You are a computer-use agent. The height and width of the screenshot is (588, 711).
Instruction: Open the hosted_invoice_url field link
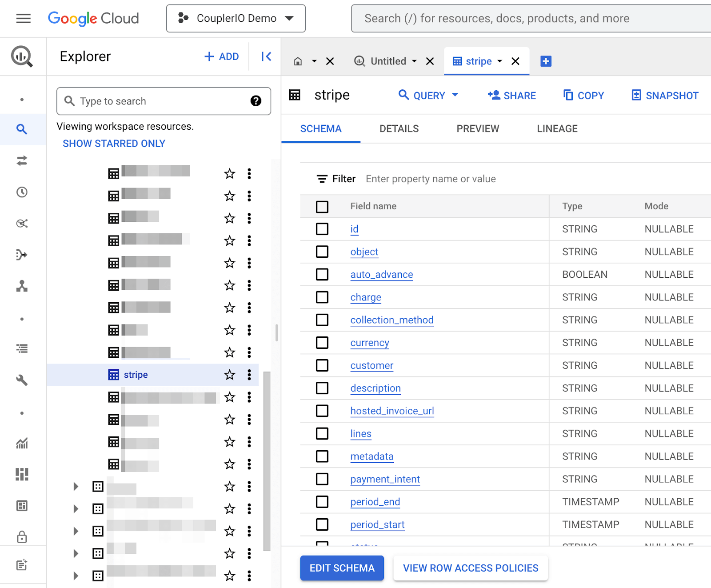[392, 411]
